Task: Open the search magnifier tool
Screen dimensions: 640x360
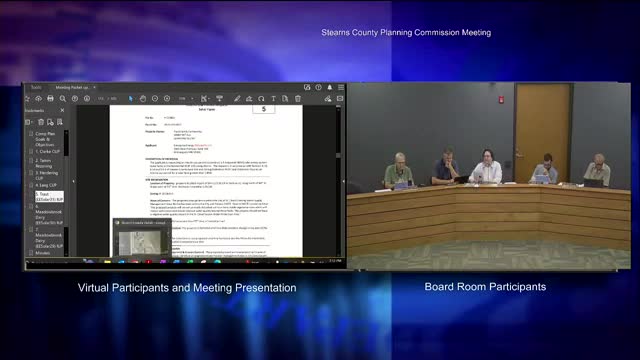Action: click(62, 98)
